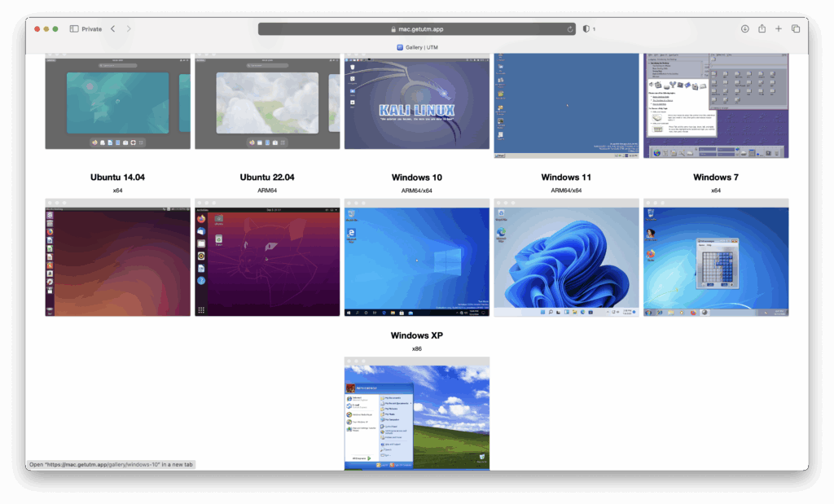Click the Ubuntu 14.04 desktop thumbnail

117,256
